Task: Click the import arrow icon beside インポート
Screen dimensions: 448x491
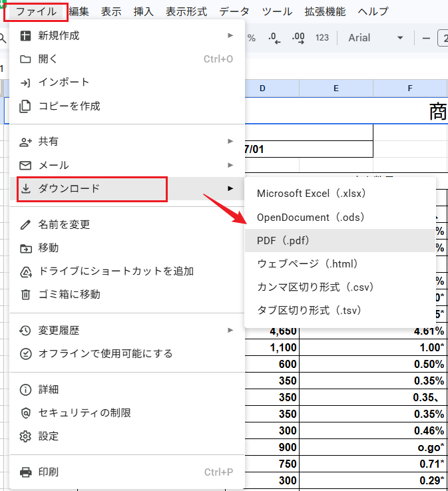Action: click(25, 82)
